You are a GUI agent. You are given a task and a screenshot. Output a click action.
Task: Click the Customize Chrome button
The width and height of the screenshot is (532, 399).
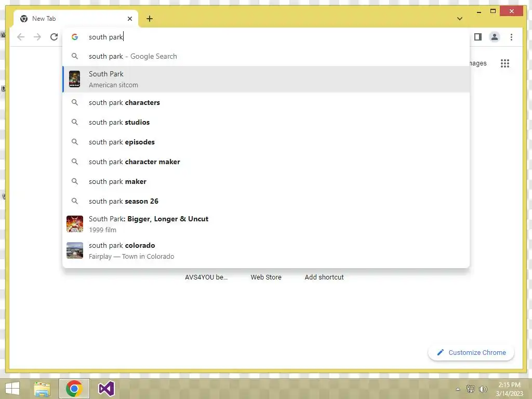coord(471,353)
